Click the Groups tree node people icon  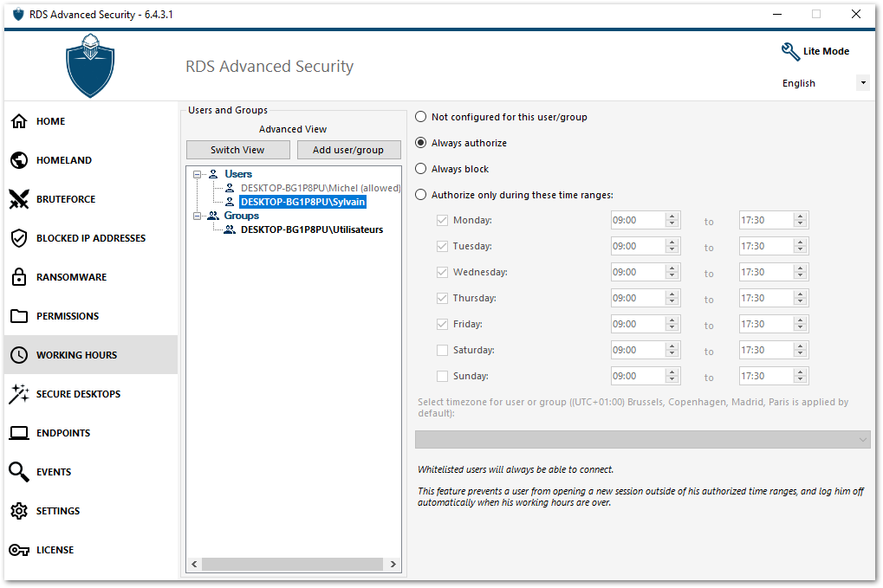coord(213,216)
